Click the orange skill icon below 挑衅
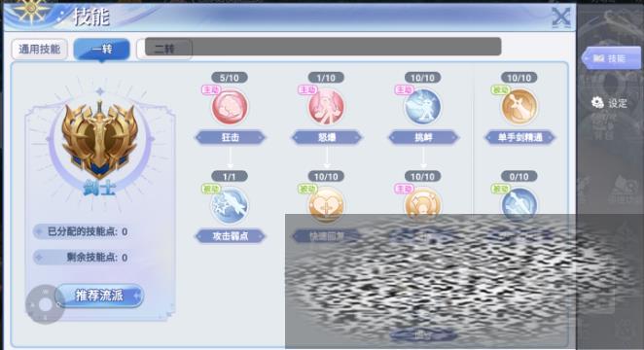This screenshot has height=350, width=644. point(422,203)
